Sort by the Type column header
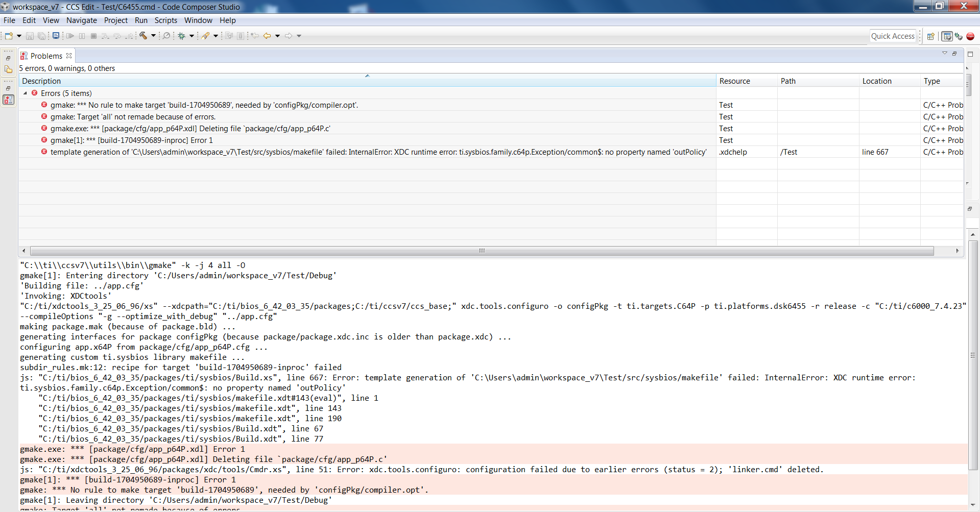 pyautogui.click(x=942, y=81)
